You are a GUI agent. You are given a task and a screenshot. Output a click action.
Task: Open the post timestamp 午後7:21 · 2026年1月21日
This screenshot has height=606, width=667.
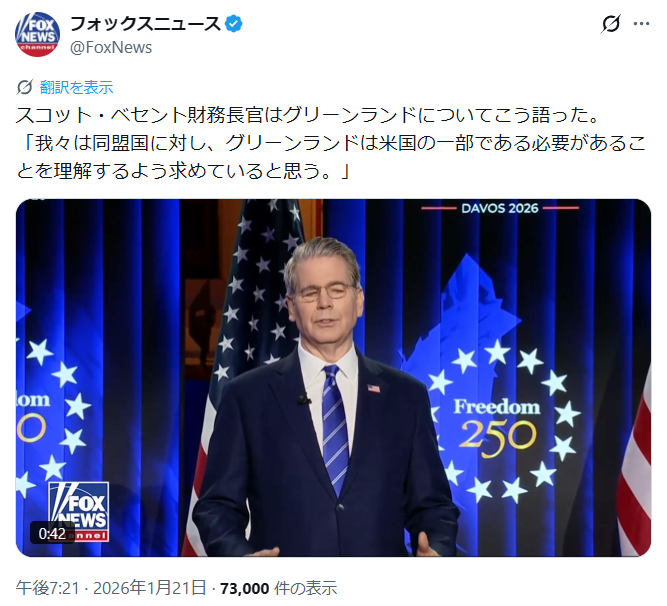[111, 588]
